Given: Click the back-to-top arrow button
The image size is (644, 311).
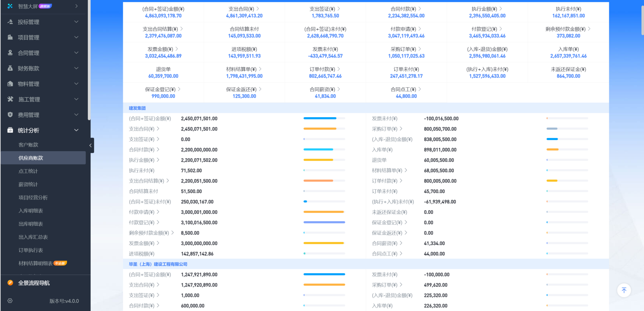Looking at the screenshot, I should [x=624, y=291].
